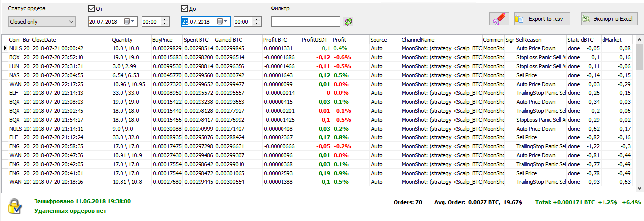
Task: Uncheck the От start date checkbox
Action: point(91,9)
